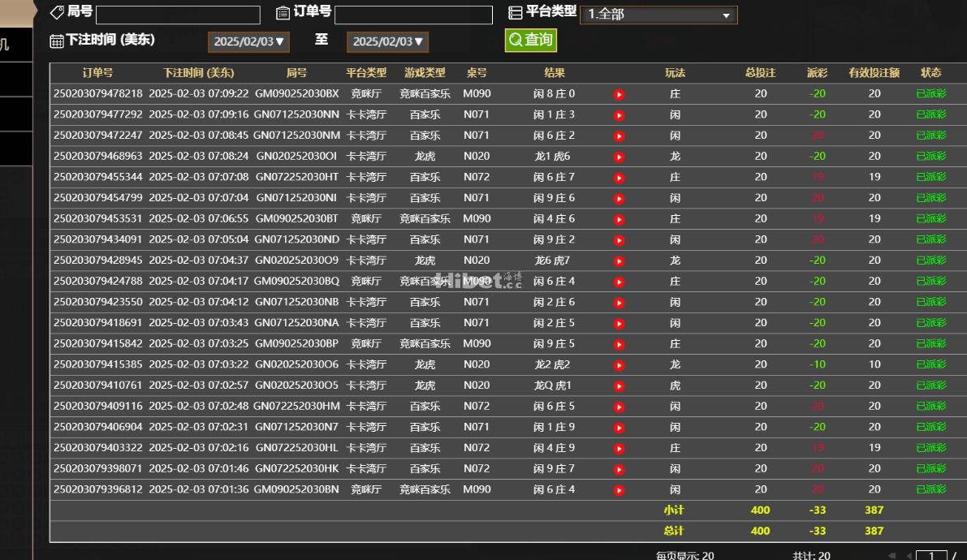The image size is (967, 560).
Task: Play video replay for order 250203079398071
Action: pyautogui.click(x=619, y=469)
